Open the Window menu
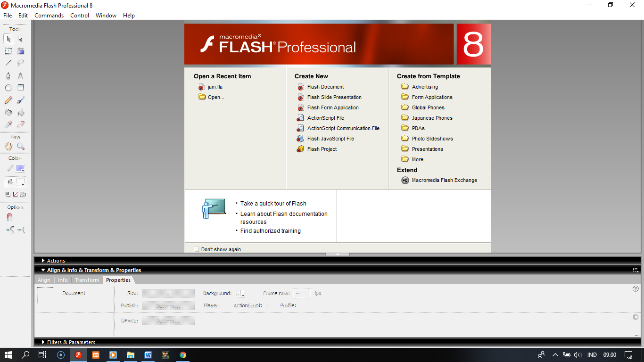The width and height of the screenshot is (644, 362). (106, 16)
